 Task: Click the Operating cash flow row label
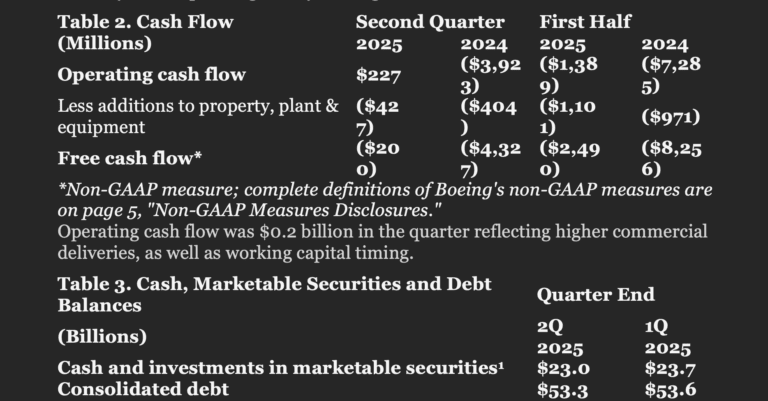[x=151, y=75]
